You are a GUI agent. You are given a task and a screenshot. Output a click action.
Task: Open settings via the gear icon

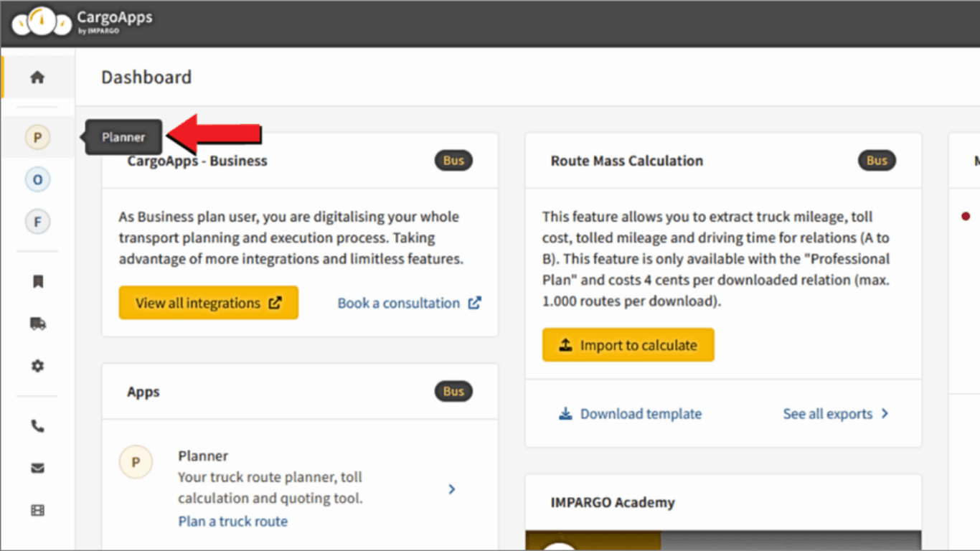[x=37, y=366]
